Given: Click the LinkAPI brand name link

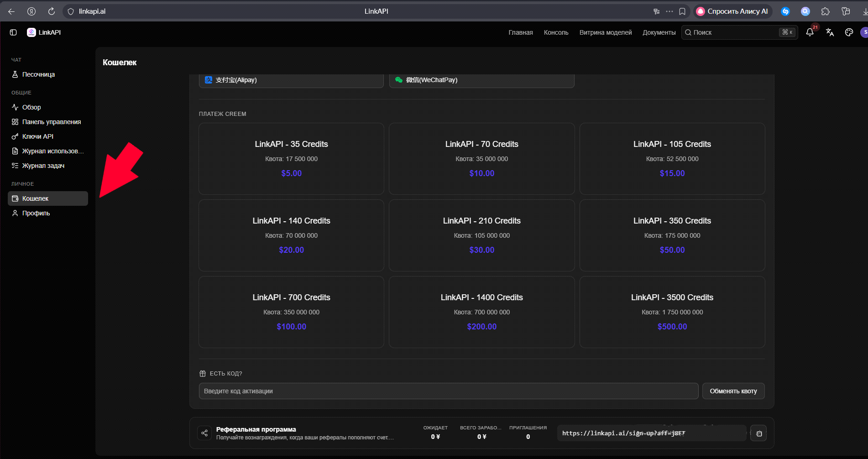Looking at the screenshot, I should 50,32.
